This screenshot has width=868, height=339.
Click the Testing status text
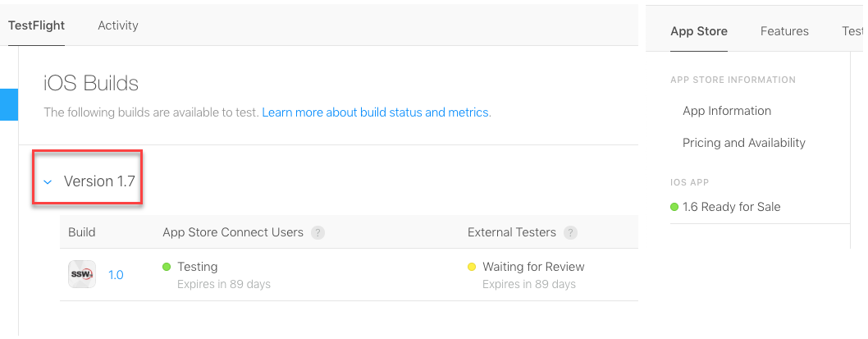click(198, 267)
